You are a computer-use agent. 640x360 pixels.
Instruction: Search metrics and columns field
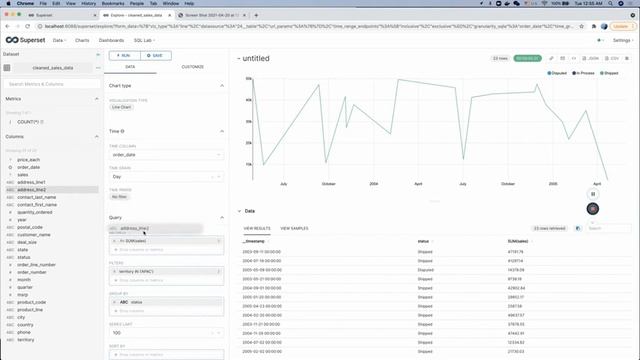[x=52, y=84]
